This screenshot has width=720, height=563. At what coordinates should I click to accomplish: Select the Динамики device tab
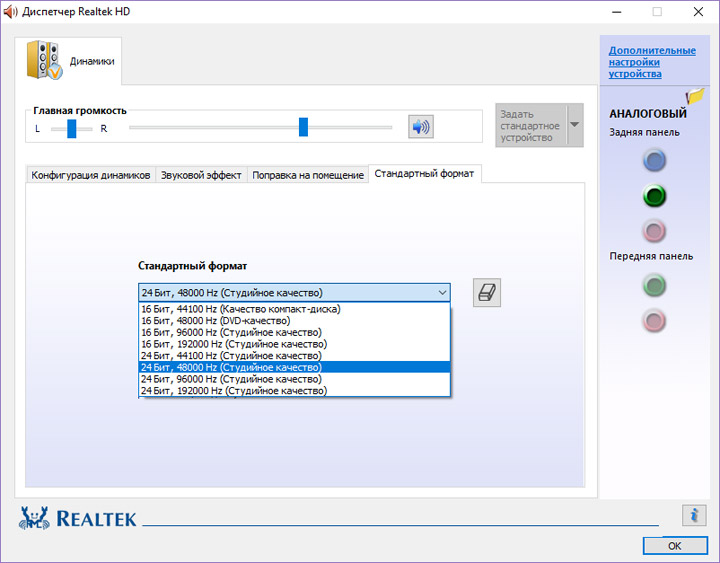68,61
